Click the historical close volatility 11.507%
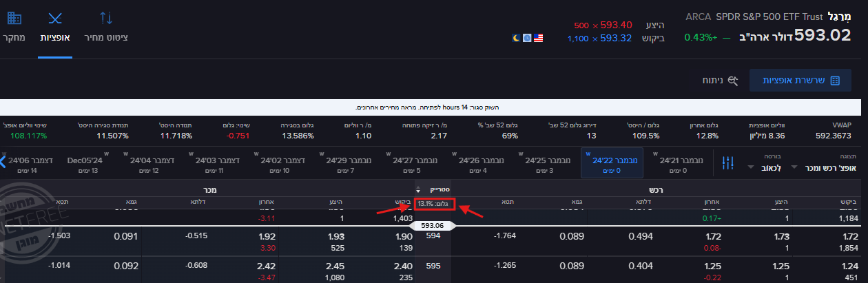 tap(112, 136)
